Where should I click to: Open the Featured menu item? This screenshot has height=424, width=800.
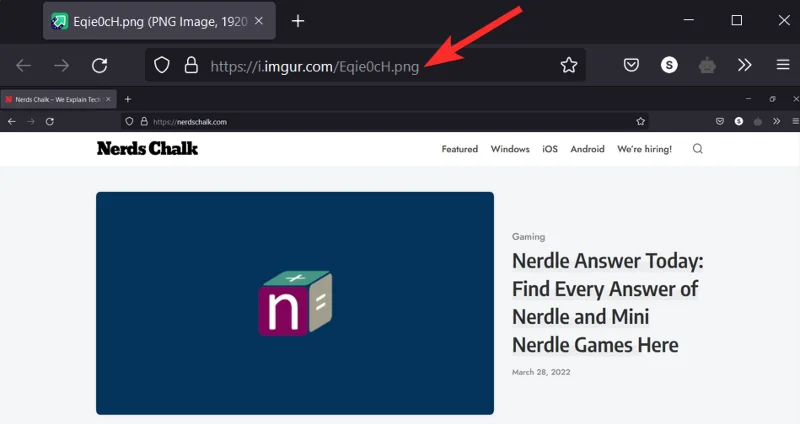point(460,149)
